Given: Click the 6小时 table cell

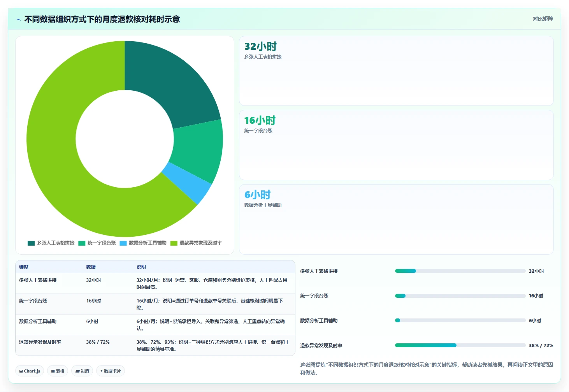Looking at the screenshot, I should pyautogui.click(x=92, y=322).
